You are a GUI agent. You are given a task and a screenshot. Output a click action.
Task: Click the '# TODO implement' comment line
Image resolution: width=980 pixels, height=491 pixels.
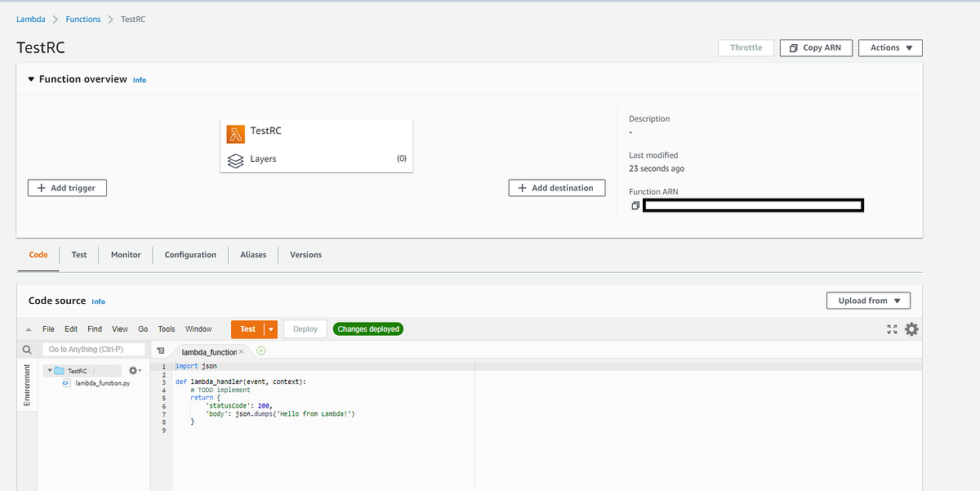click(220, 390)
